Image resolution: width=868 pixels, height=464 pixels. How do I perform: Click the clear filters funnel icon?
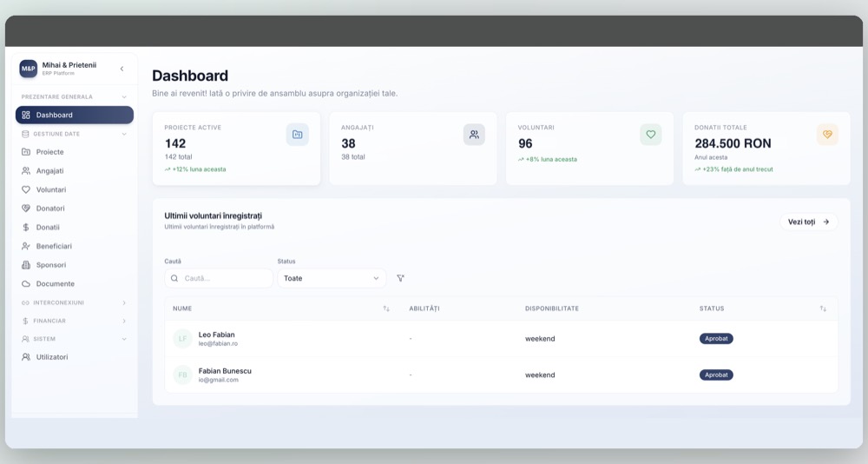point(400,278)
